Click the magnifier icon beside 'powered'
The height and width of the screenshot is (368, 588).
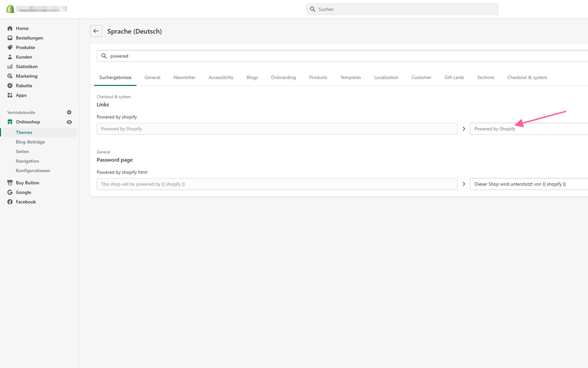tap(104, 56)
